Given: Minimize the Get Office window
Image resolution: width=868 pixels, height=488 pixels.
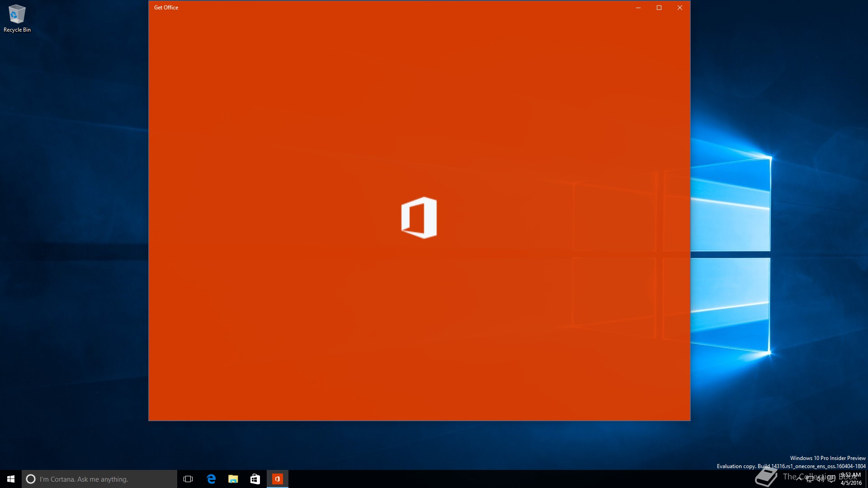Looking at the screenshot, I should coord(638,8).
